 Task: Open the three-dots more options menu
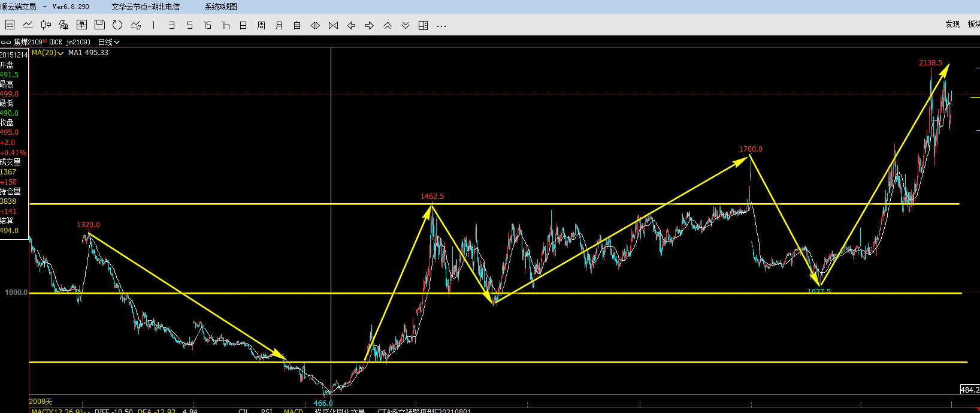(441, 26)
